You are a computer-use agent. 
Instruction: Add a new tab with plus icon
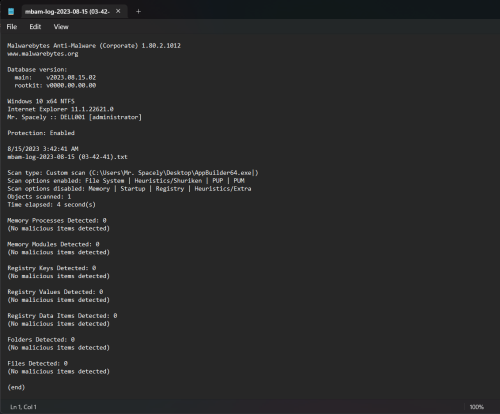pos(138,12)
